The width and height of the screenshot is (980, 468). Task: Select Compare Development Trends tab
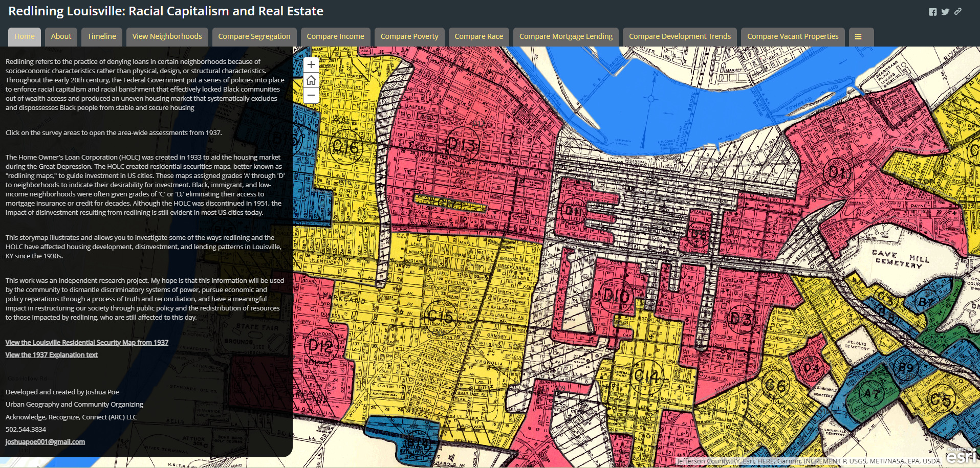[x=680, y=36]
